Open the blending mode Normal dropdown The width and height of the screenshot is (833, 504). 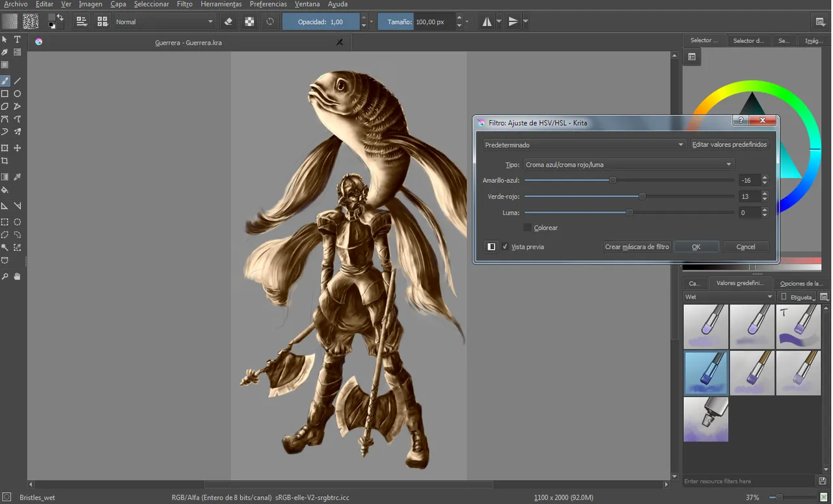[x=164, y=21]
